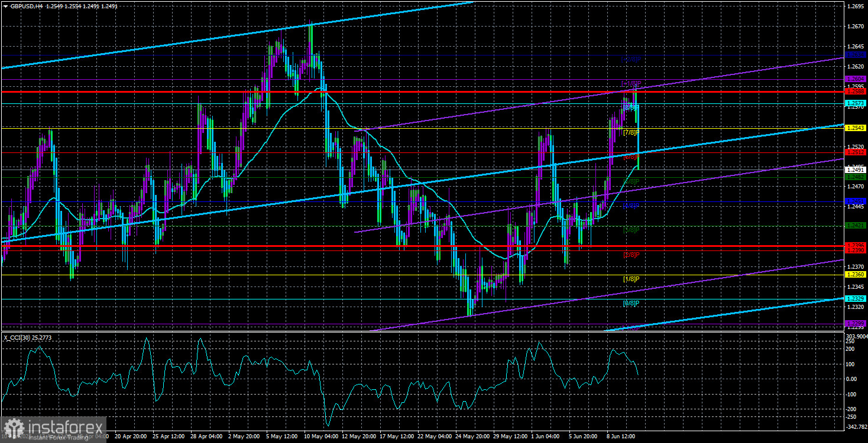Image resolution: width=868 pixels, height=443 pixels.
Task: Click the cyan 1.2329 price tag
Action: tap(856, 299)
